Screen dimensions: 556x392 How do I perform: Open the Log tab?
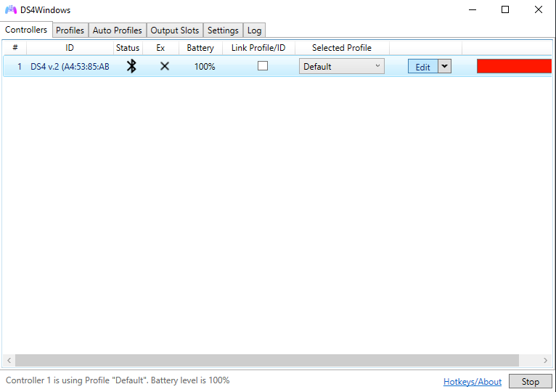(254, 30)
